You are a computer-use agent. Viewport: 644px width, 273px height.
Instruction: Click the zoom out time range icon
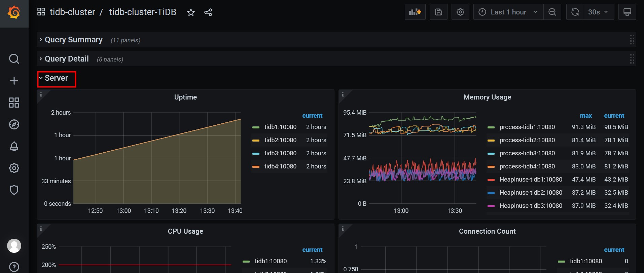(x=552, y=12)
